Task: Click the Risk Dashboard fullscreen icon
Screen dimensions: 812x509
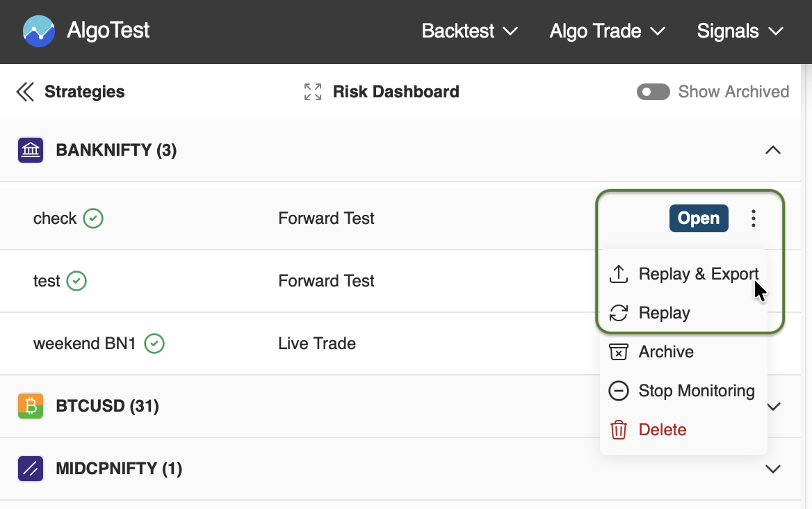Action: (313, 92)
